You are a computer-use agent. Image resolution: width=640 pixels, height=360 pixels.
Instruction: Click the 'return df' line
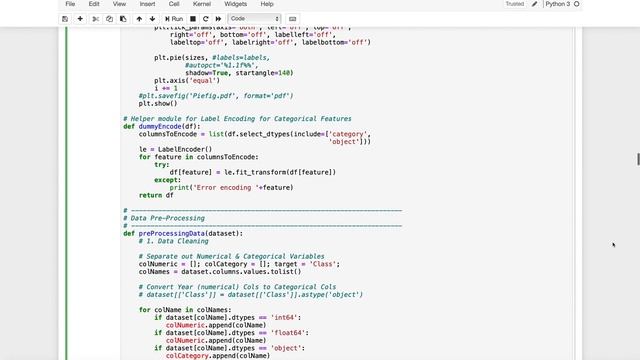coord(156,196)
